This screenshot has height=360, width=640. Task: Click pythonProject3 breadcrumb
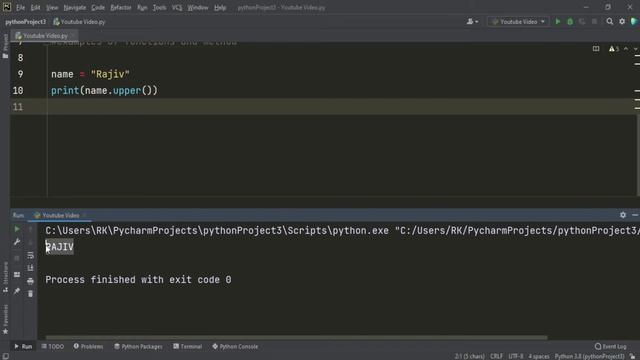pyautogui.click(x=25, y=22)
